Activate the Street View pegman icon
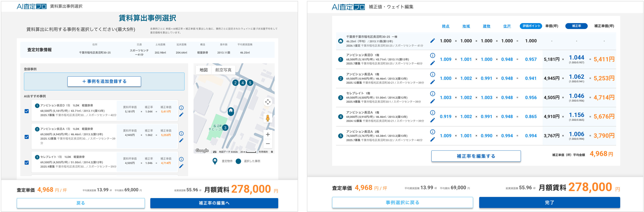Image resolution: width=644 pixels, height=212 pixels. pos(268,118)
